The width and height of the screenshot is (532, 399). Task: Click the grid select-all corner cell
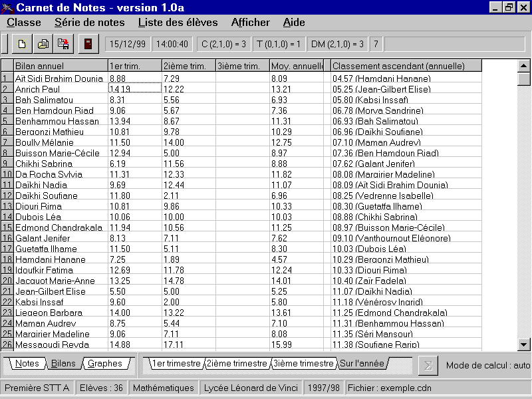7,66
